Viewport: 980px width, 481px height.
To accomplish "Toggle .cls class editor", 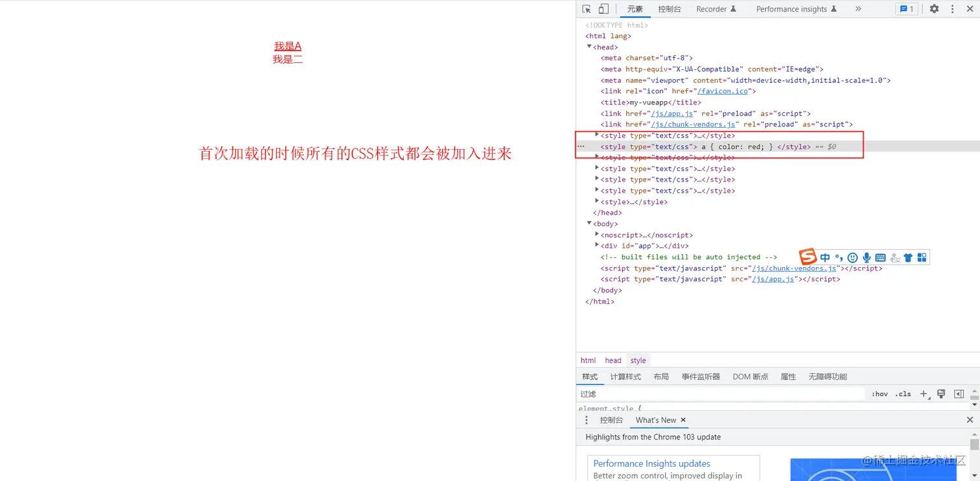I will click(903, 394).
